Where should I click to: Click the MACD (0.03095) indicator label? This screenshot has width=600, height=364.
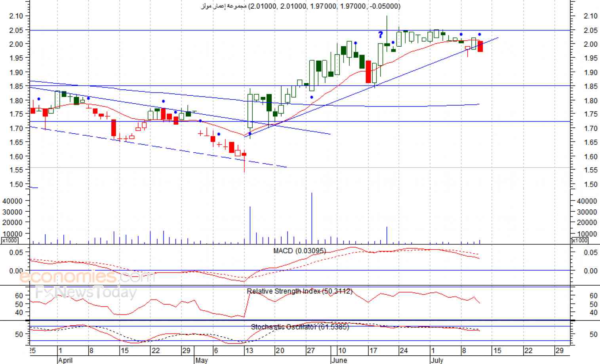coord(299,251)
